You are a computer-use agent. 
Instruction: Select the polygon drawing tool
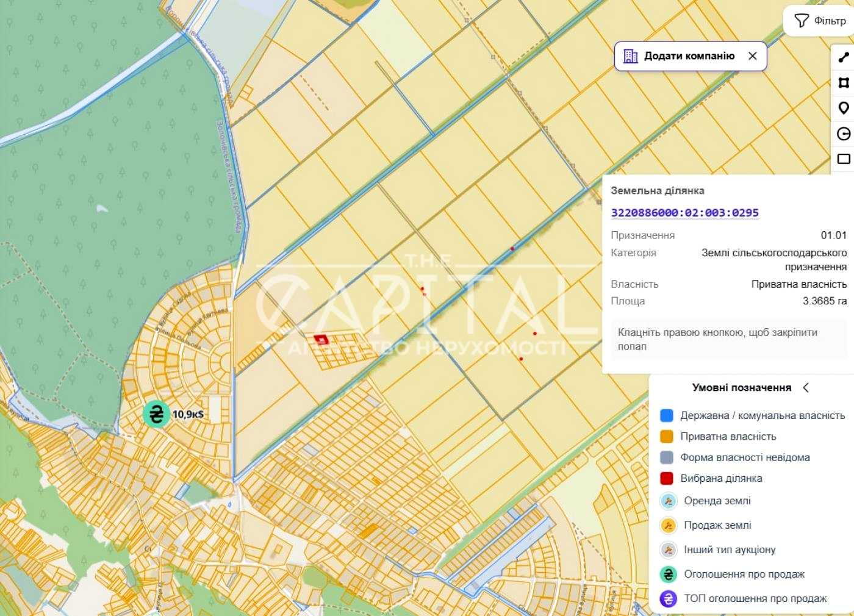[844, 83]
